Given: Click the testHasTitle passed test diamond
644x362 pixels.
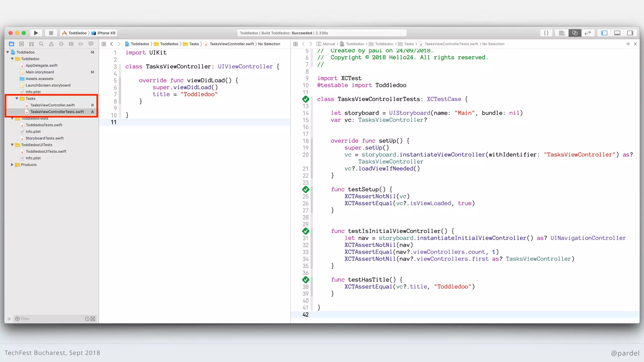Looking at the screenshot, I should click(306, 280).
